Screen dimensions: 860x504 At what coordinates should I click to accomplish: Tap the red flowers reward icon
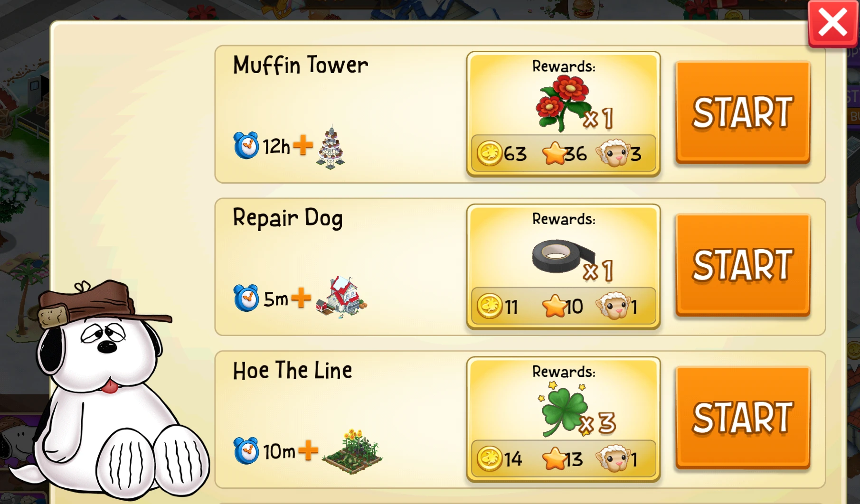tap(563, 103)
